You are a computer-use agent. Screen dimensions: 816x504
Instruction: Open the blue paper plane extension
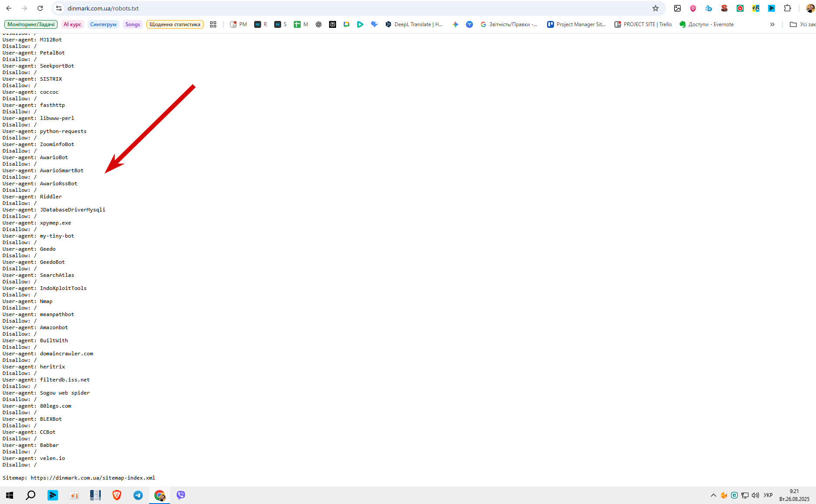coord(772,8)
